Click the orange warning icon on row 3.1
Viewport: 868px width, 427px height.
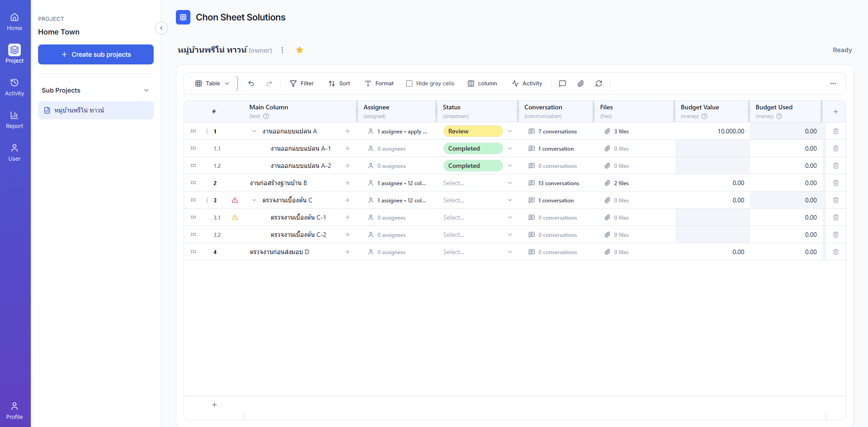pyautogui.click(x=235, y=217)
